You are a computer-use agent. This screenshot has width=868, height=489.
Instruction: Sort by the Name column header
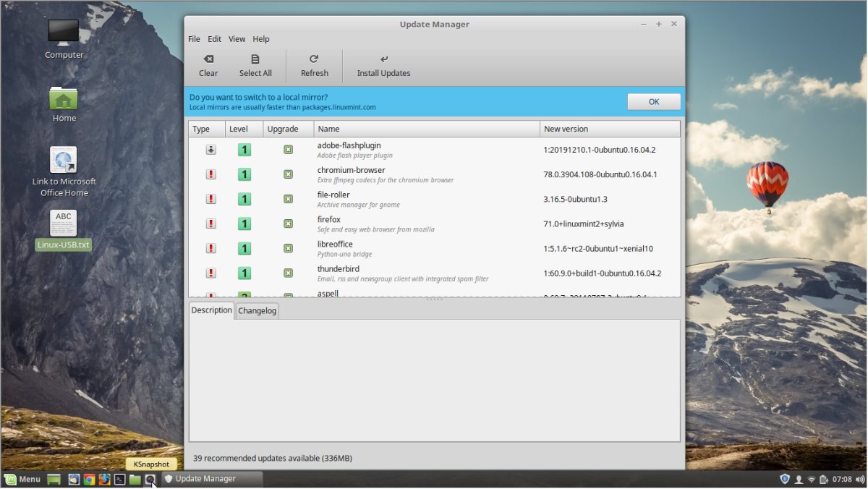coord(427,129)
